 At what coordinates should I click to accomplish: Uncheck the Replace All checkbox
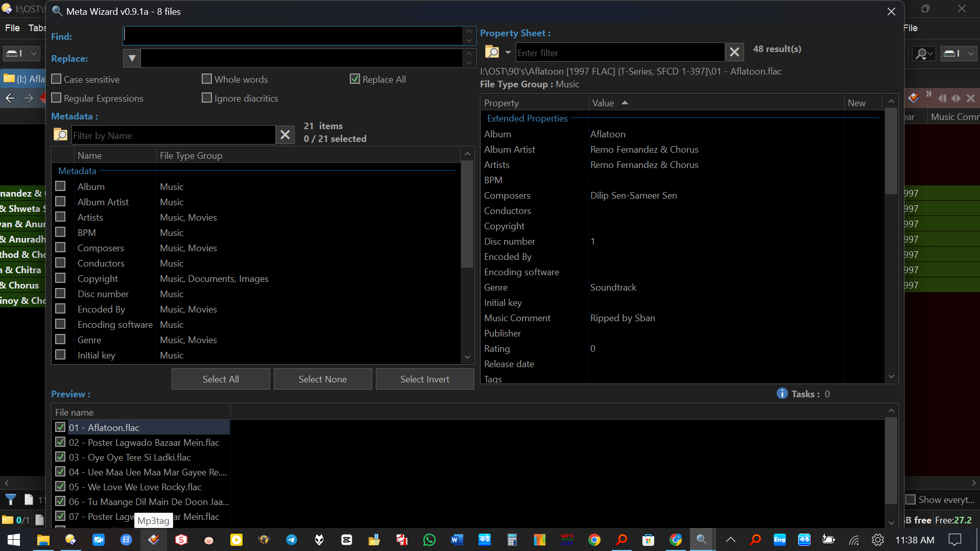coord(355,79)
